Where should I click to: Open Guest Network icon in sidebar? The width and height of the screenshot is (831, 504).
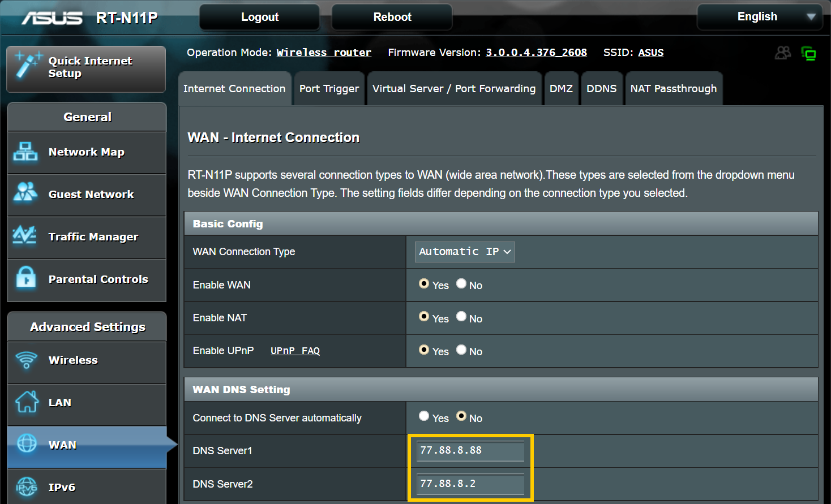[x=25, y=193]
